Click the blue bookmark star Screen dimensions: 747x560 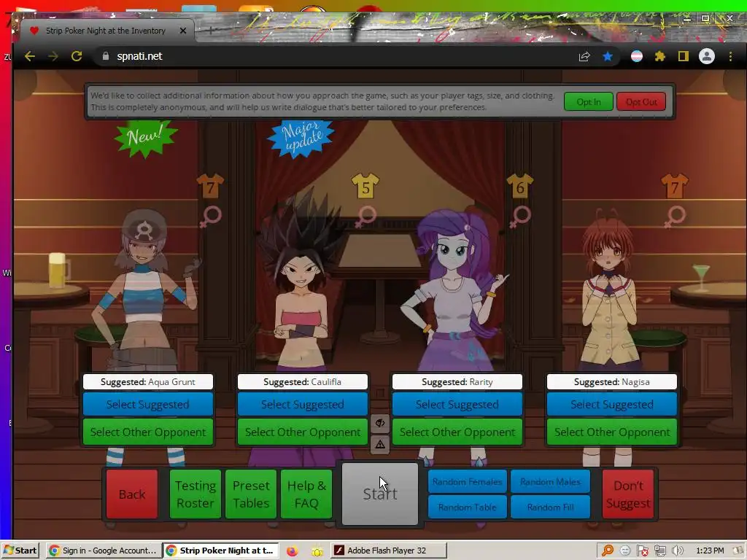tap(608, 57)
